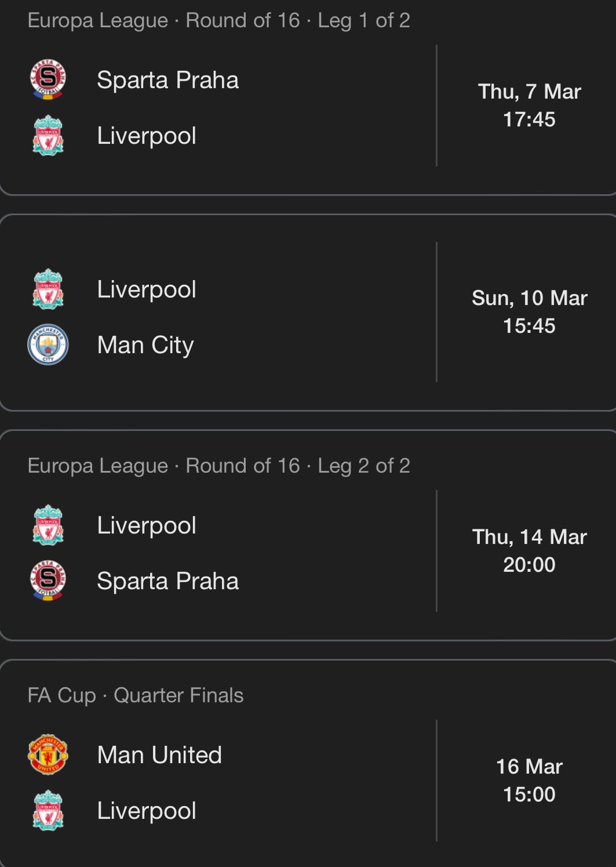This screenshot has width=616, height=867.
Task: Open the FA Cup Quarter Finals header
Action: [x=136, y=695]
